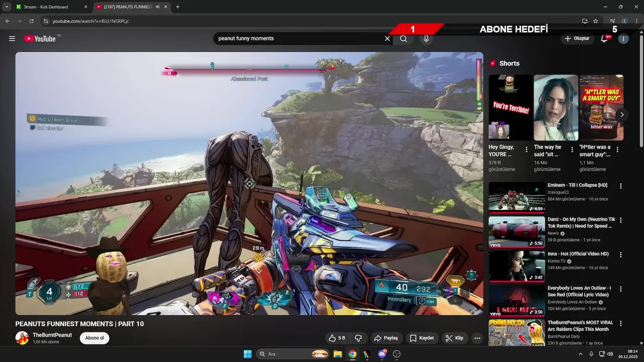Viewport: 644px width, 362px height.
Task: Open options menu for Eminem Till I Collapse
Action: pyautogui.click(x=621, y=186)
